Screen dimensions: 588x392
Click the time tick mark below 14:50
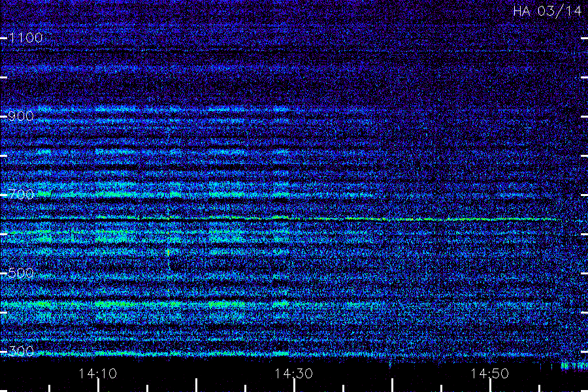[490, 385]
